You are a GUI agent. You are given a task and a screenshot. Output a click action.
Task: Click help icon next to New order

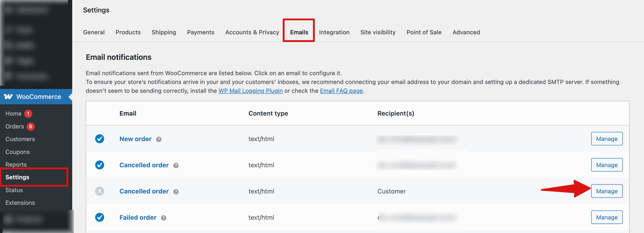[x=159, y=139]
